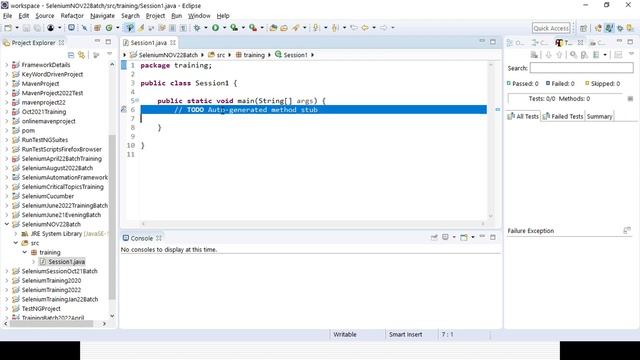Collapse the src folder node

16,243
